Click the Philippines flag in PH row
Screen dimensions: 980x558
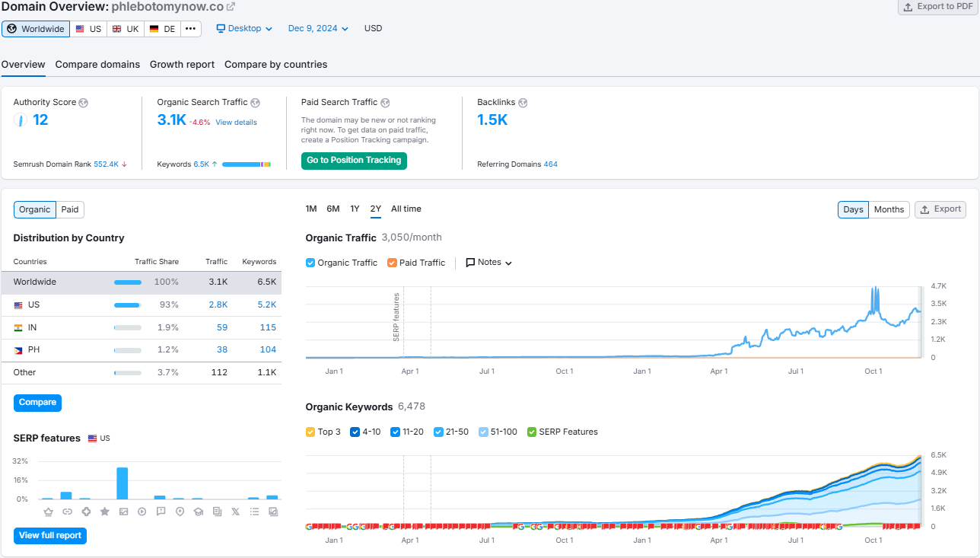[18, 350]
